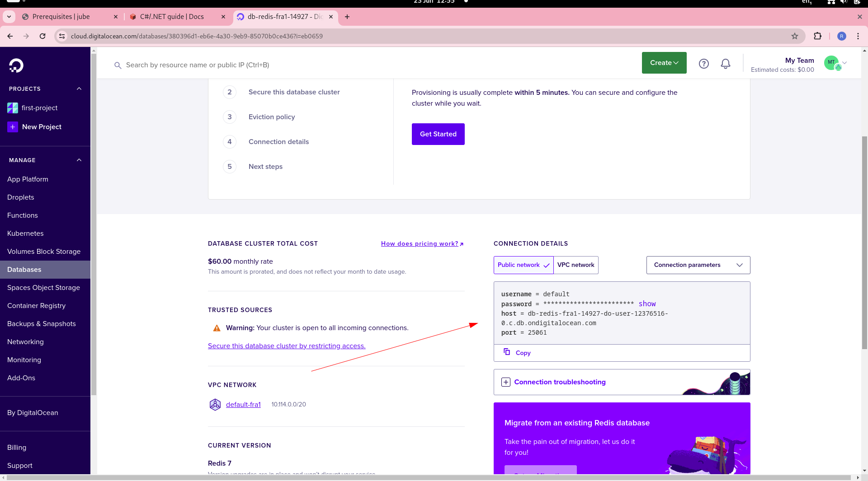The image size is (868, 481).
Task: Click the page vertical scrollbar
Action: [864, 242]
